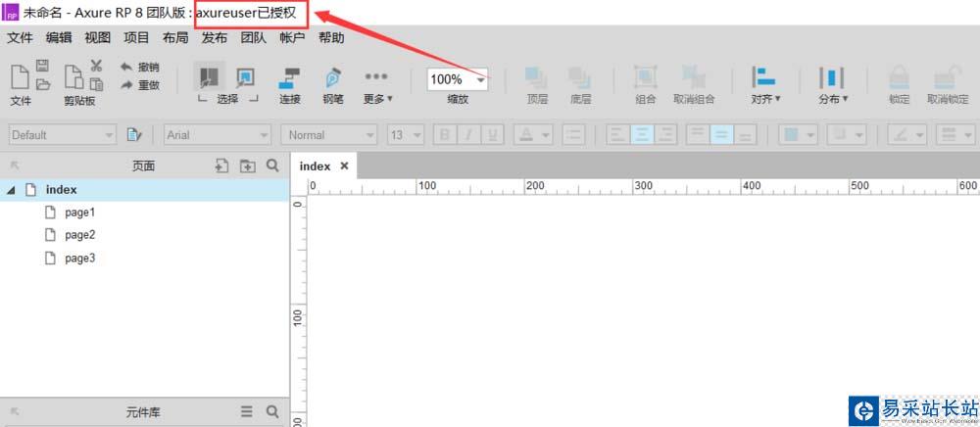Search pages in the 页面 panel
Image resolution: width=980 pixels, height=427 pixels.
[x=272, y=166]
